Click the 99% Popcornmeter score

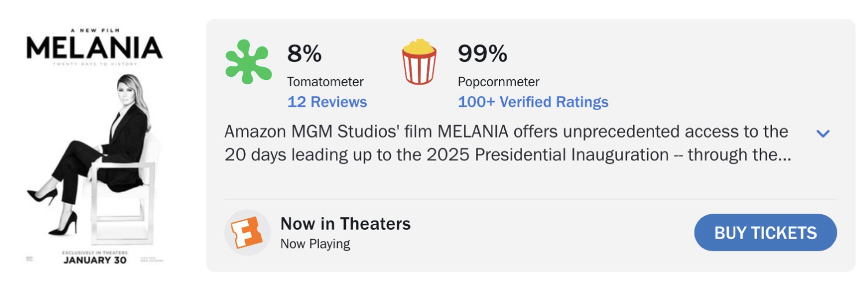[x=482, y=54]
